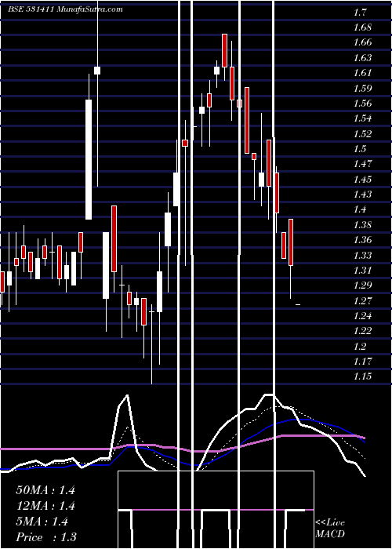The width and height of the screenshot is (392, 549).
Task: Click the 5MA : 1.4 indicator text
Action: (42, 522)
